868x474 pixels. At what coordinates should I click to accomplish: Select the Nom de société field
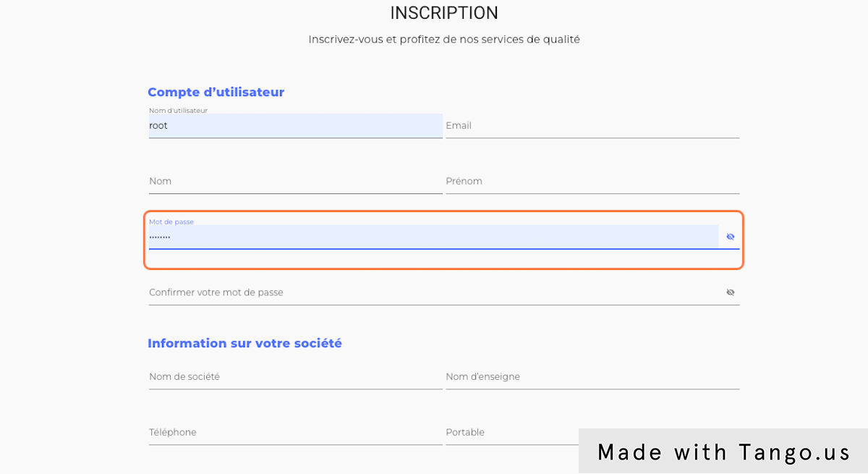click(295, 377)
